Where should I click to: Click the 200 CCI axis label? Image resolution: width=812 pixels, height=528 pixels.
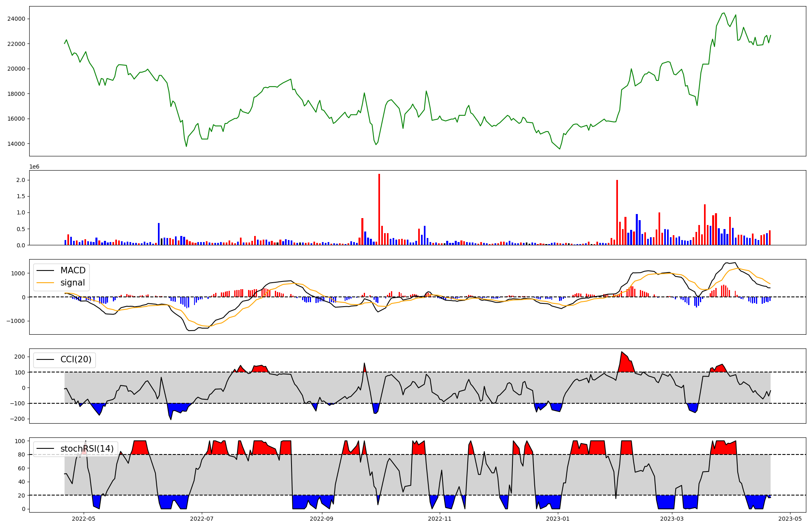click(x=20, y=357)
